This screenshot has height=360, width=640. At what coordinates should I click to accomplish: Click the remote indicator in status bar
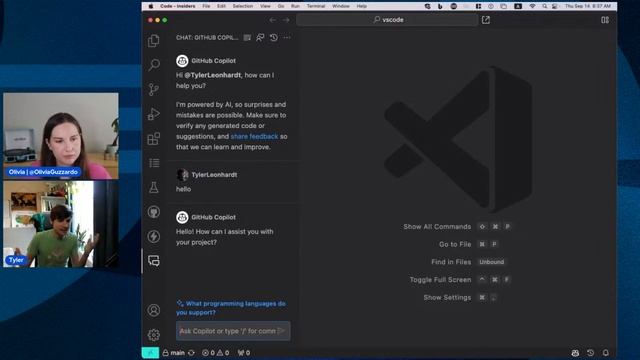click(150, 353)
